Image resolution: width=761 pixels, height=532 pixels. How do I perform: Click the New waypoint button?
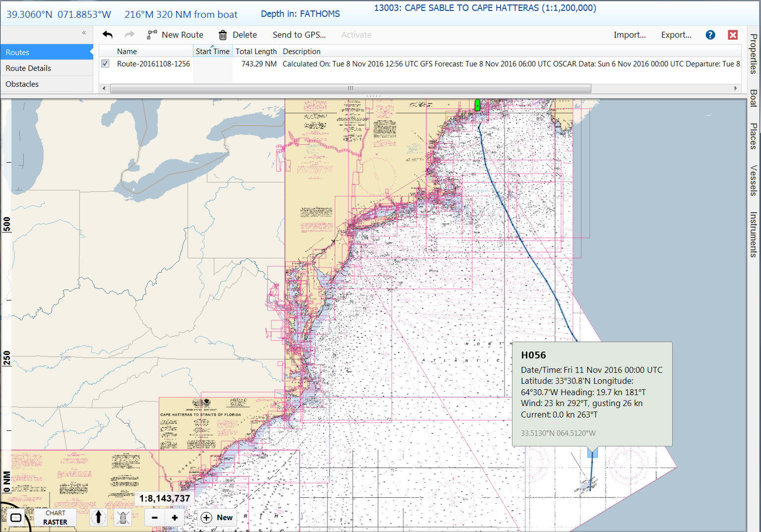[x=217, y=518]
